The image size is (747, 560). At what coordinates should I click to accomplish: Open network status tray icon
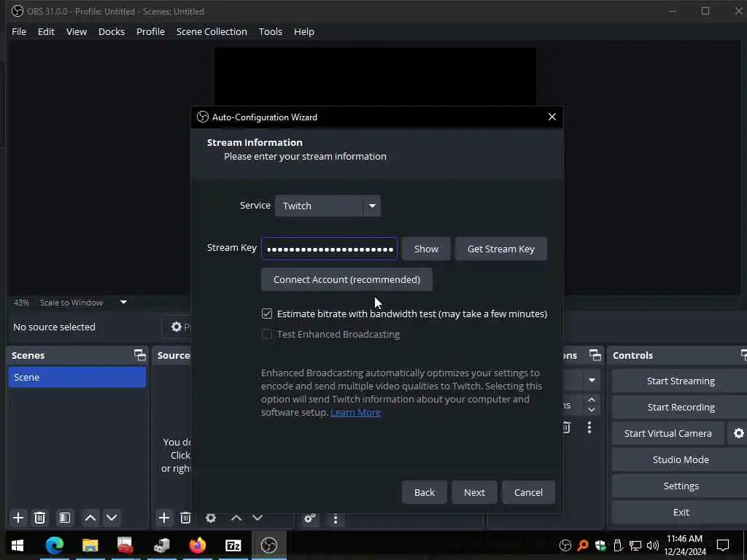[635, 545]
